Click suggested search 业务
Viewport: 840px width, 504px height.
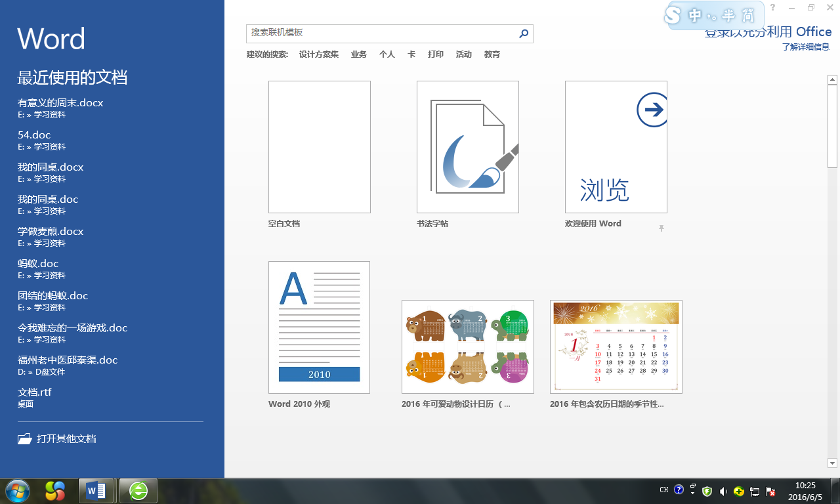359,54
